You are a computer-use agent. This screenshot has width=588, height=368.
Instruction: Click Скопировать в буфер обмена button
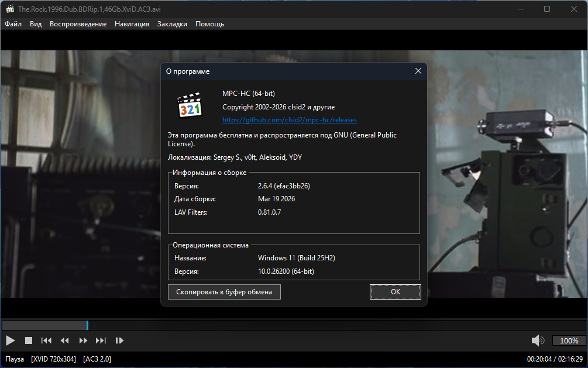click(224, 291)
